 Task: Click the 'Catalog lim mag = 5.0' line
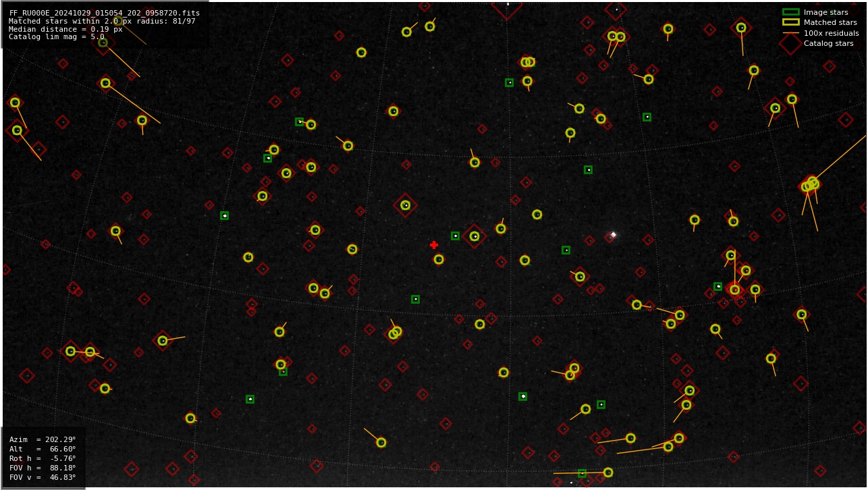[x=57, y=37]
